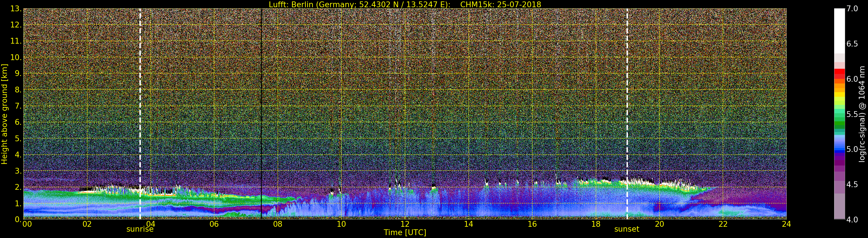
Task: Click the '04' time axis tick label
Action: click(151, 224)
